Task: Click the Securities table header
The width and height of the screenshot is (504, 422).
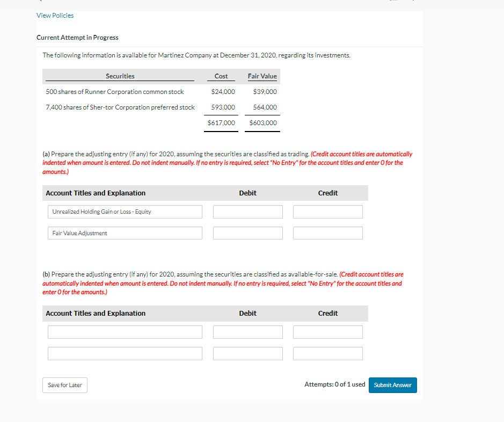Action: (119, 76)
